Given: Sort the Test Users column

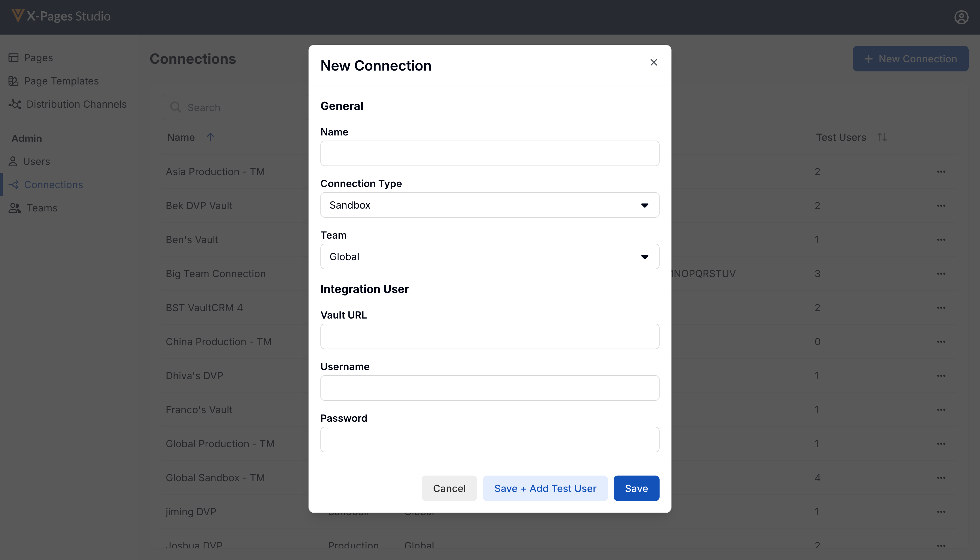Looking at the screenshot, I should point(882,137).
